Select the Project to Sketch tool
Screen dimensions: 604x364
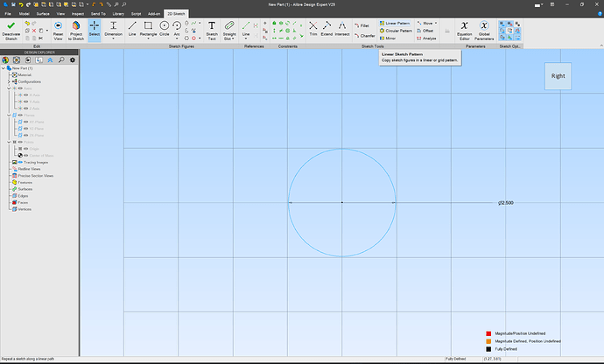(76, 31)
